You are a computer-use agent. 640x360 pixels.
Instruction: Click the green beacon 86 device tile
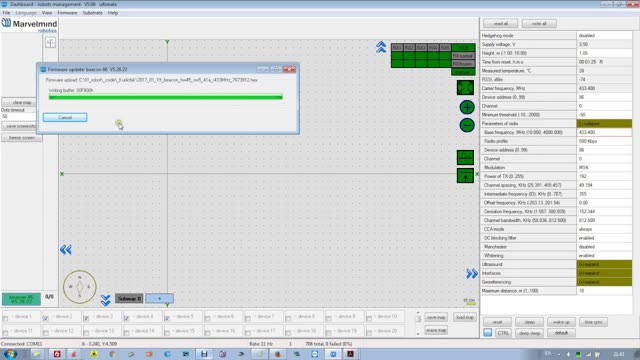(21, 299)
